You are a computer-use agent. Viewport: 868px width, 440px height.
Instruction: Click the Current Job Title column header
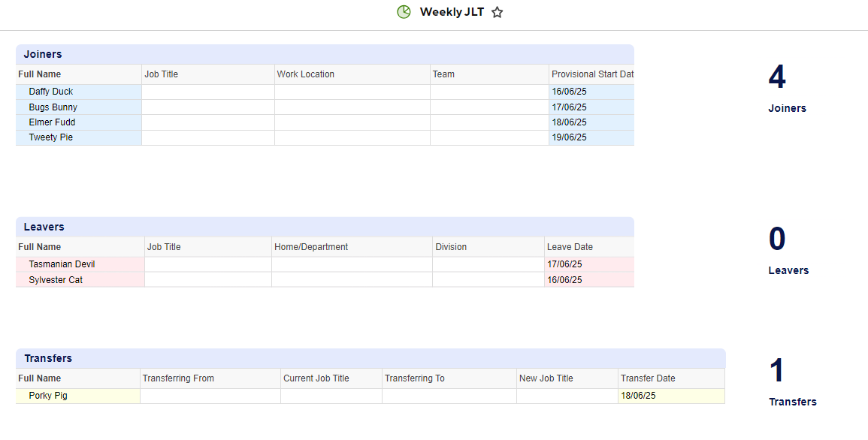click(331, 378)
